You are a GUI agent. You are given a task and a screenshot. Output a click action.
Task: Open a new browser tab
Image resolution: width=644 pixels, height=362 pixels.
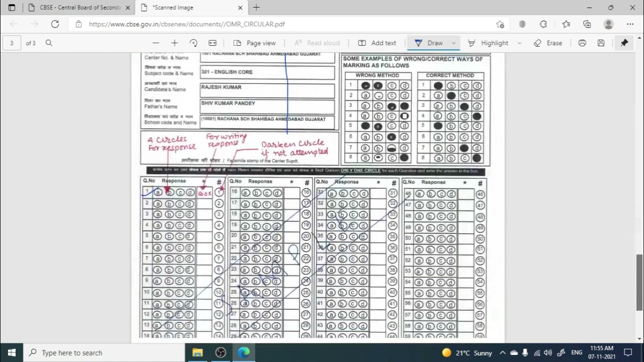pyautogui.click(x=256, y=8)
